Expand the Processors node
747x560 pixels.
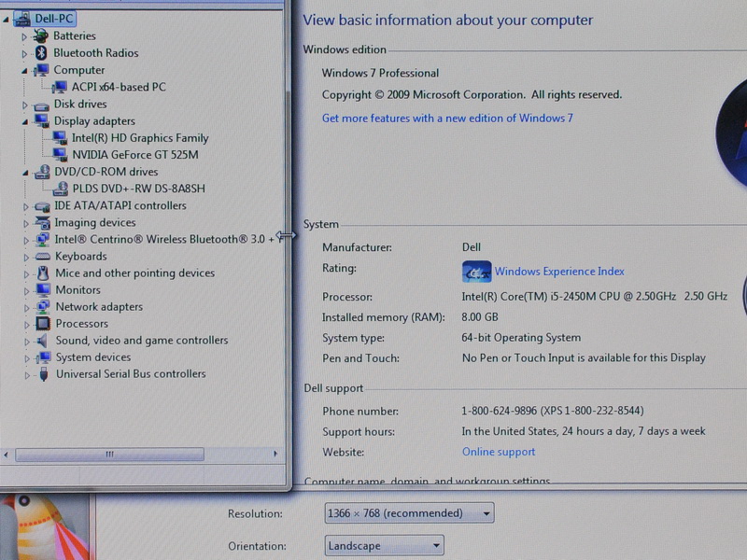click(x=27, y=325)
